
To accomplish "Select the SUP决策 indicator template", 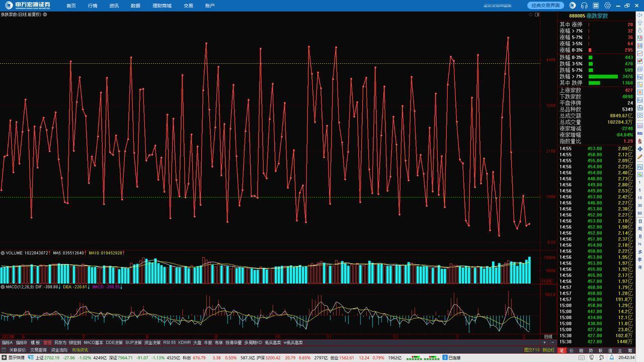I will [x=134, y=342].
